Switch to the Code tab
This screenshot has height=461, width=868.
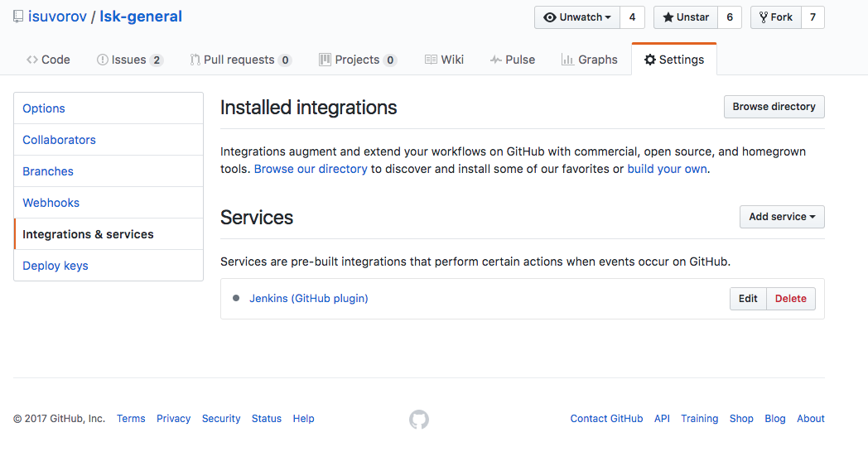point(48,60)
